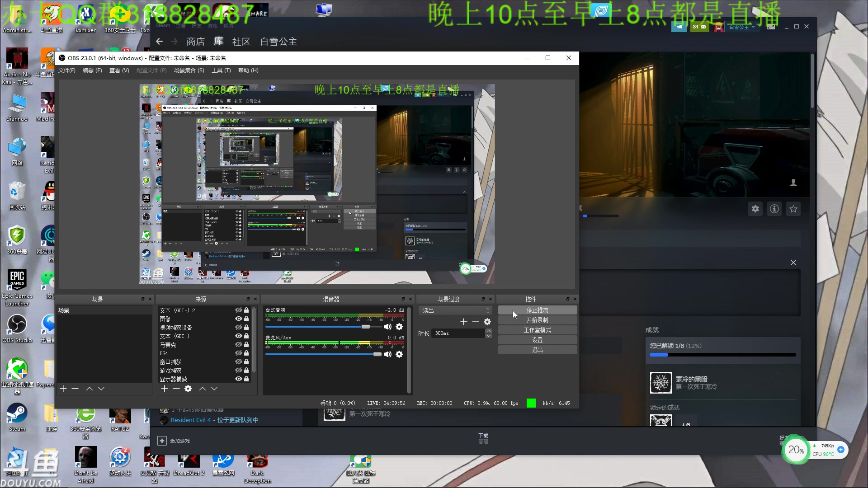Open Steam's green notifications mail icon showing 81
The width and height of the screenshot is (868, 488).
(699, 27)
